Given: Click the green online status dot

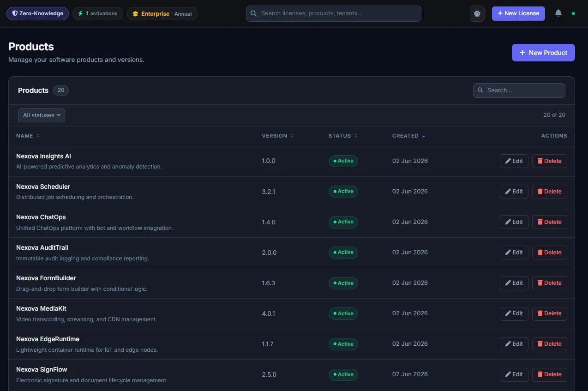Looking at the screenshot, I should [573, 14].
